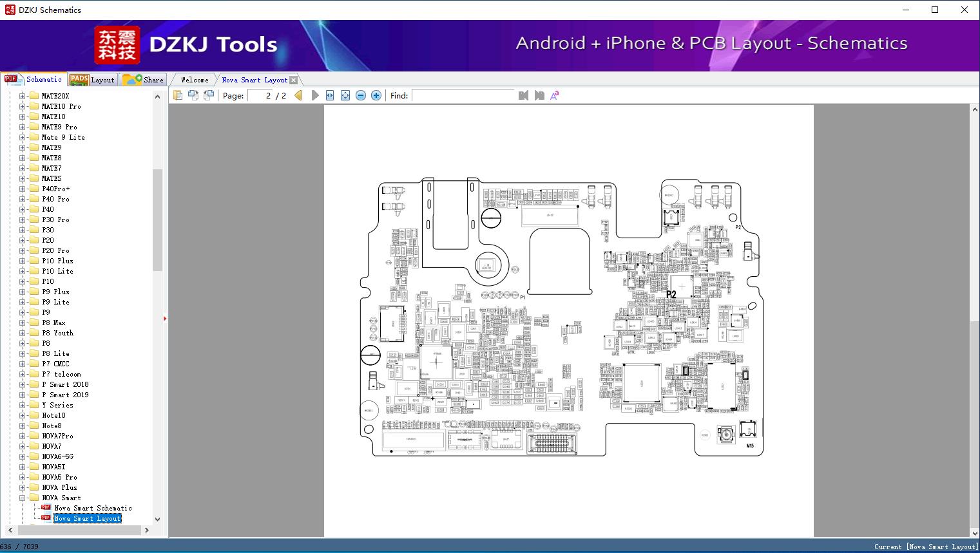Viewport: 980px width, 553px height.
Task: Collapse the NOVA Smart folder
Action: click(21, 498)
